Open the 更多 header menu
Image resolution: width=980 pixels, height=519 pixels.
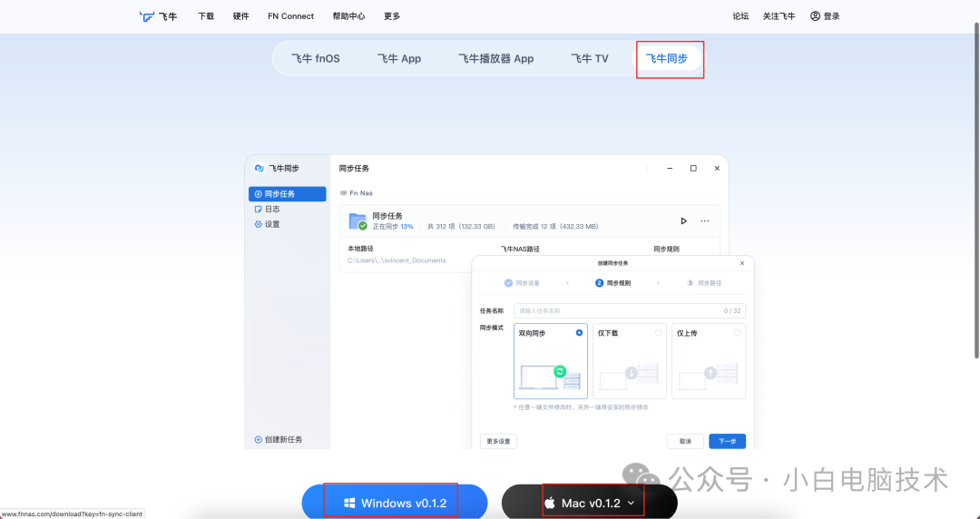click(x=392, y=16)
